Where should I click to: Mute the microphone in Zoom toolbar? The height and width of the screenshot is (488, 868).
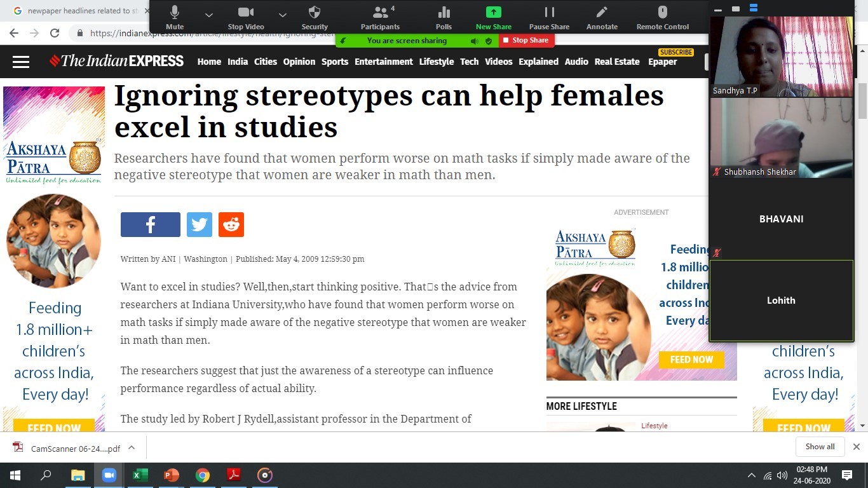(175, 13)
